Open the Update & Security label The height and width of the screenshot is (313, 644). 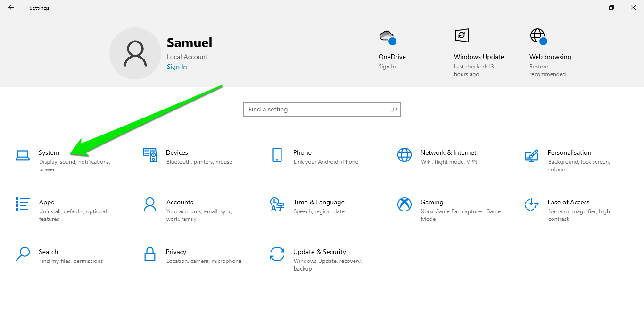[x=320, y=252]
